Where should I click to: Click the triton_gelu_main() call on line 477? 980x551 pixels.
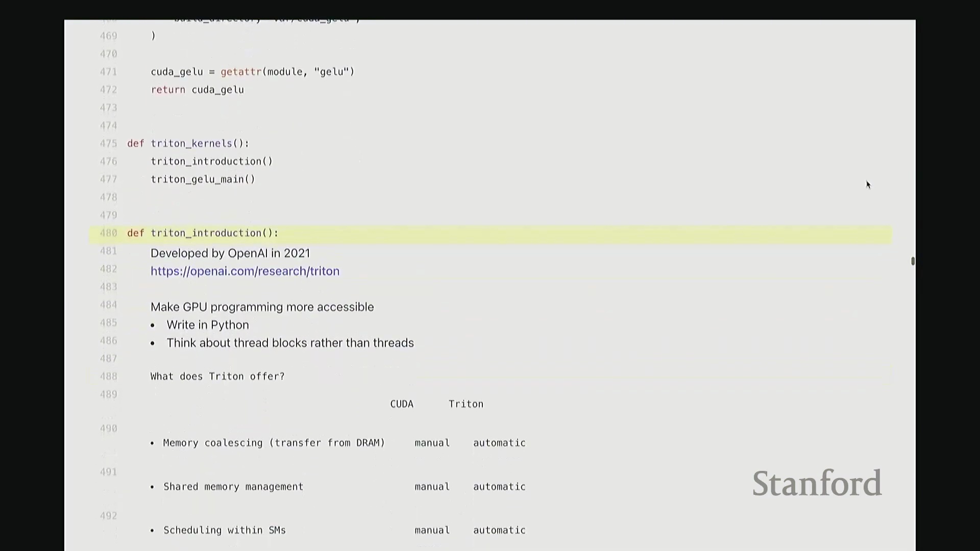[203, 180]
